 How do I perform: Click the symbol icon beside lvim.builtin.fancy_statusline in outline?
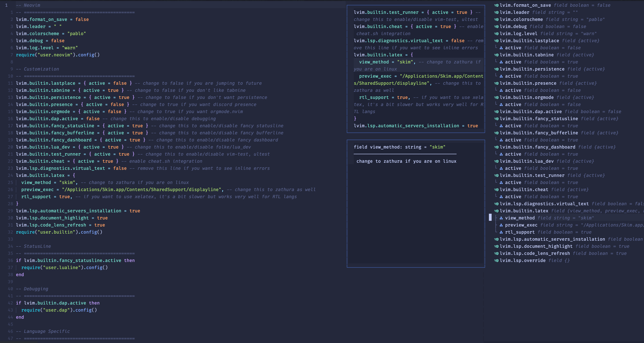(x=496, y=119)
